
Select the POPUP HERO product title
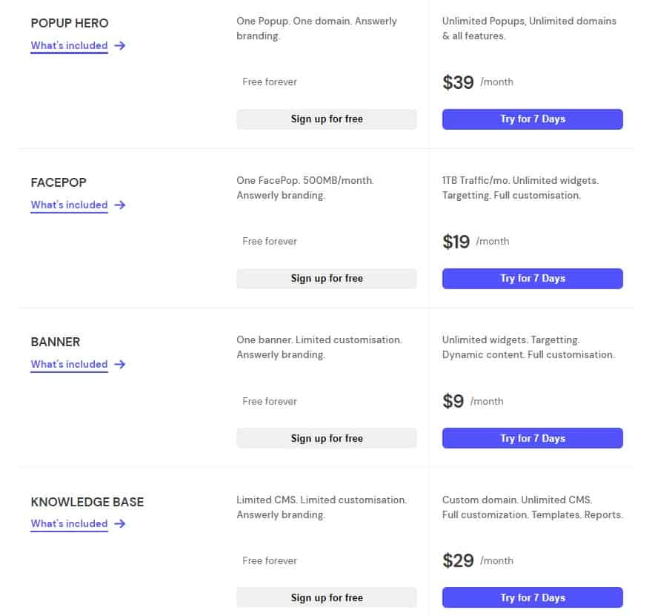coord(70,23)
